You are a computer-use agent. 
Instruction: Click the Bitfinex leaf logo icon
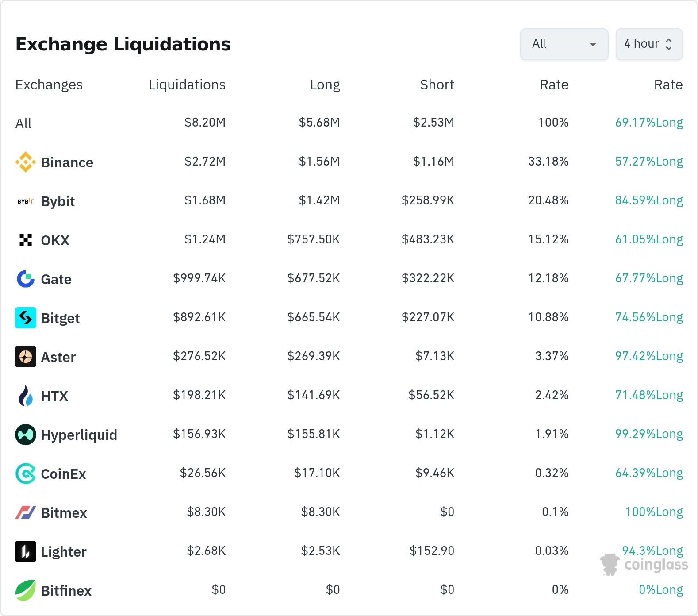pyautogui.click(x=26, y=590)
